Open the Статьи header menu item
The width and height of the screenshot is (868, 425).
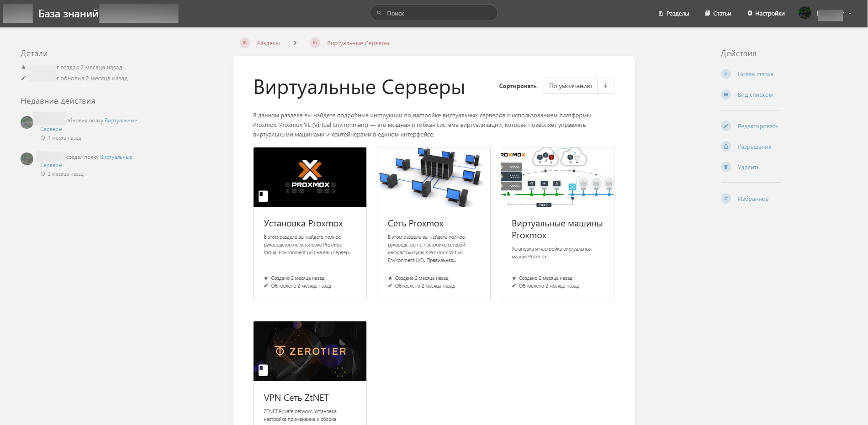click(718, 13)
